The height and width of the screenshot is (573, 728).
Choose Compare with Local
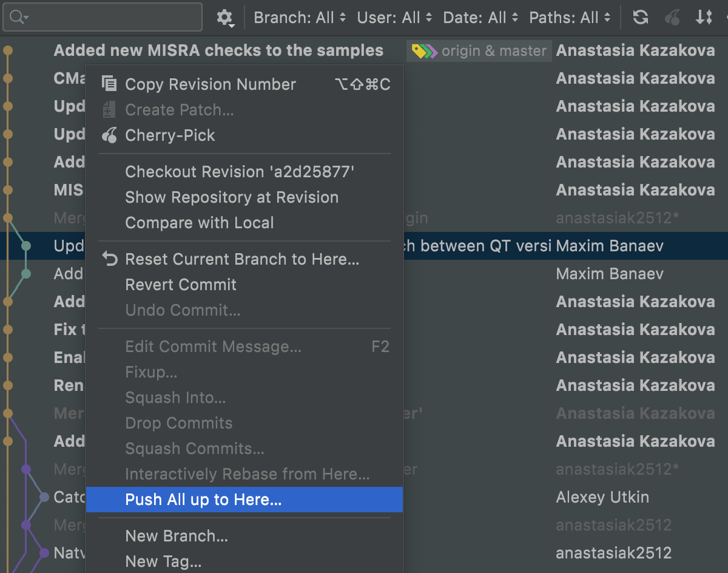(x=244, y=223)
